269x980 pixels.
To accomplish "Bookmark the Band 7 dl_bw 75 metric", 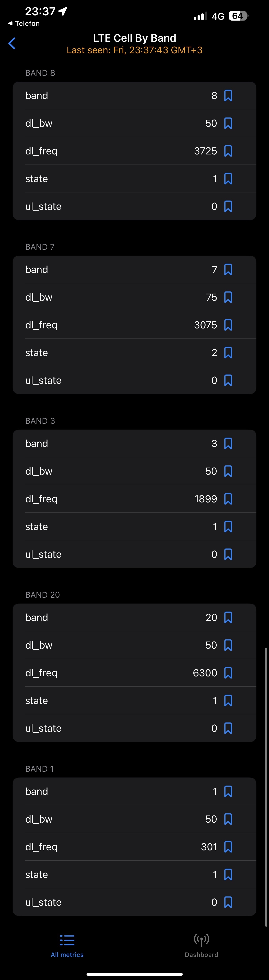I will pyautogui.click(x=228, y=297).
